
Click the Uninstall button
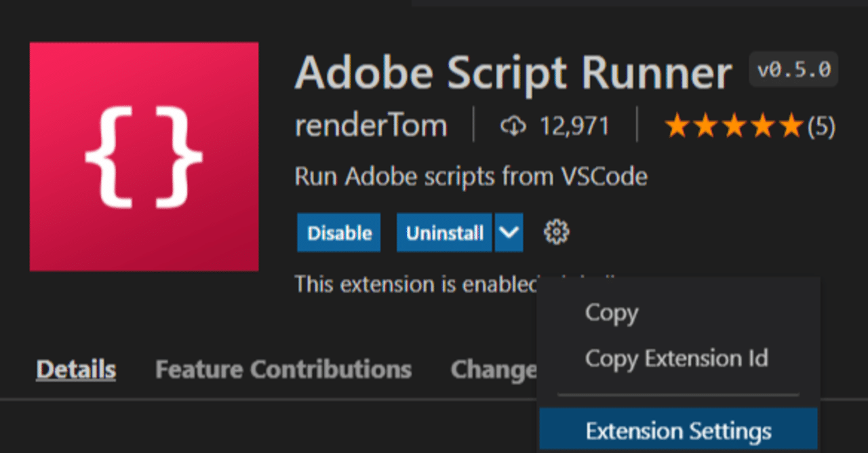pyautogui.click(x=443, y=232)
